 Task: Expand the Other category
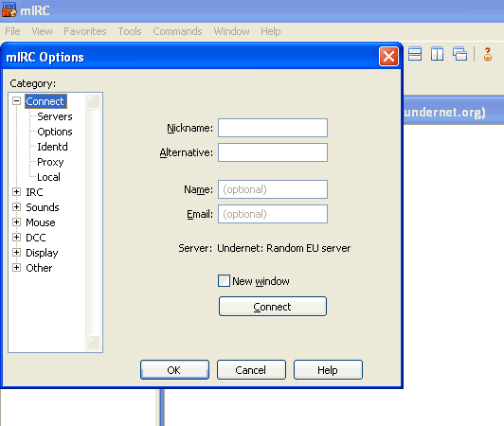[x=16, y=267]
